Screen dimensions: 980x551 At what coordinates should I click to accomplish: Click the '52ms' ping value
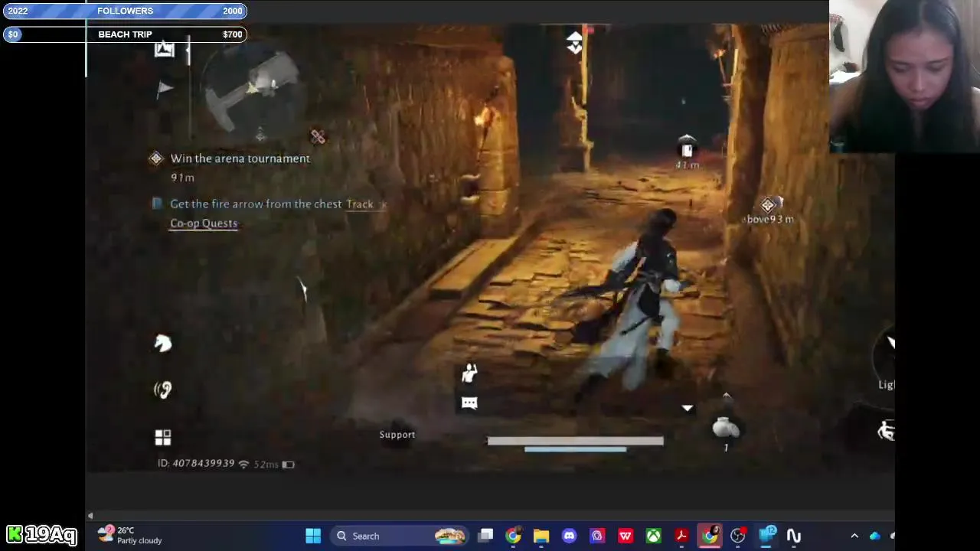[x=266, y=464]
